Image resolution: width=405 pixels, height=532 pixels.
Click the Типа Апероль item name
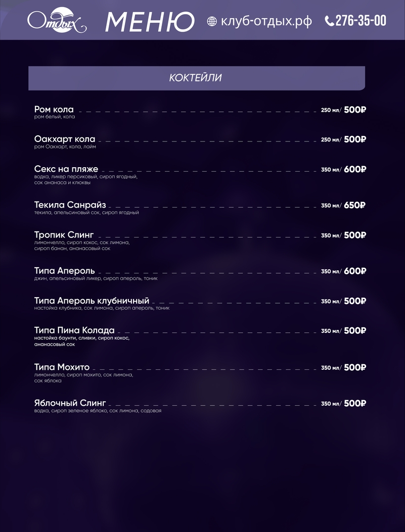(x=65, y=271)
